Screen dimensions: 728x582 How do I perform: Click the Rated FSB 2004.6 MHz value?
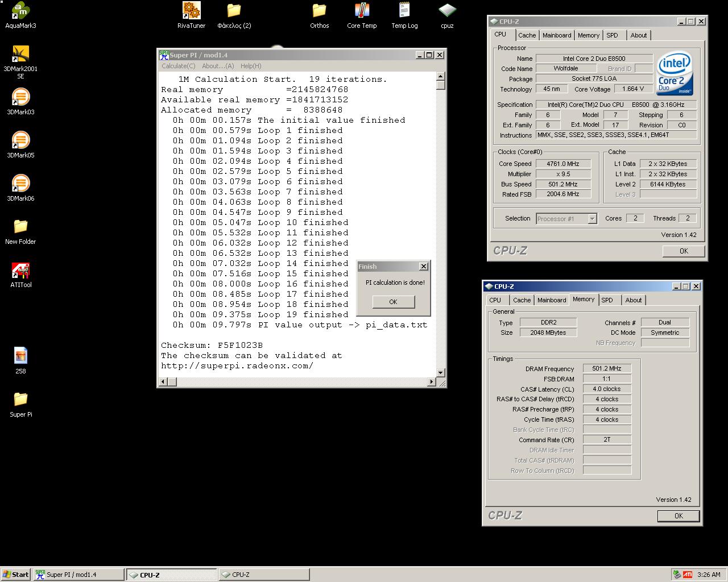[563, 194]
